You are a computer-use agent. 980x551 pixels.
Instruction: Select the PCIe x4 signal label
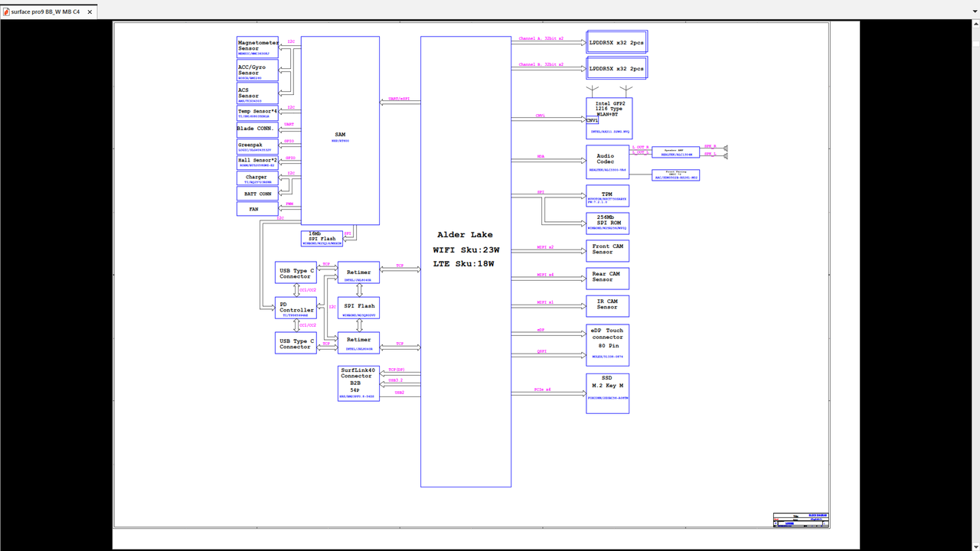point(542,390)
